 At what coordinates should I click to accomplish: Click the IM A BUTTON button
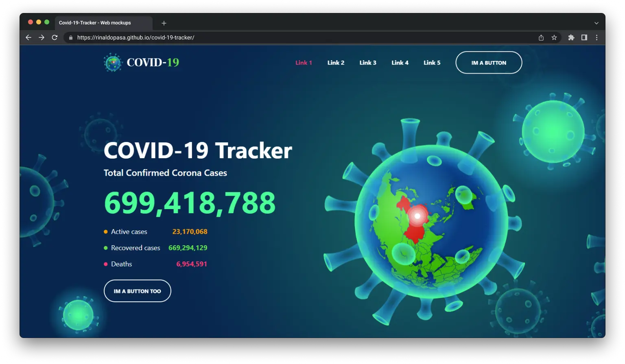point(488,63)
